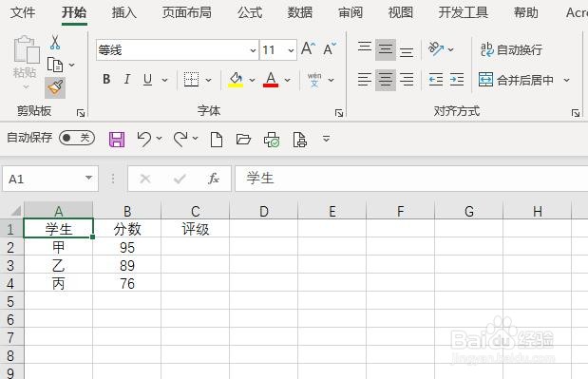The width and height of the screenshot is (588, 379).
Task: Click the wén phonetic guide icon
Action: [x=314, y=80]
